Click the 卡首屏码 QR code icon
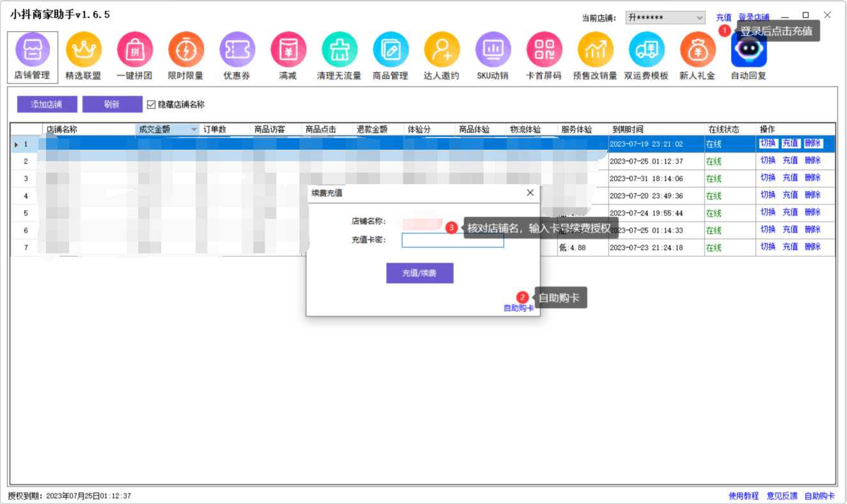This screenshot has height=504, width=847. tap(544, 50)
